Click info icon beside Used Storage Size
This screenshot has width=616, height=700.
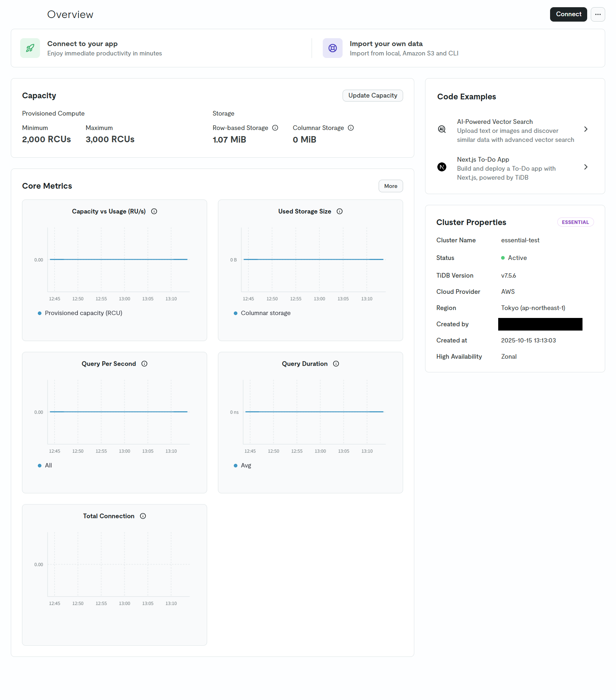(x=340, y=211)
